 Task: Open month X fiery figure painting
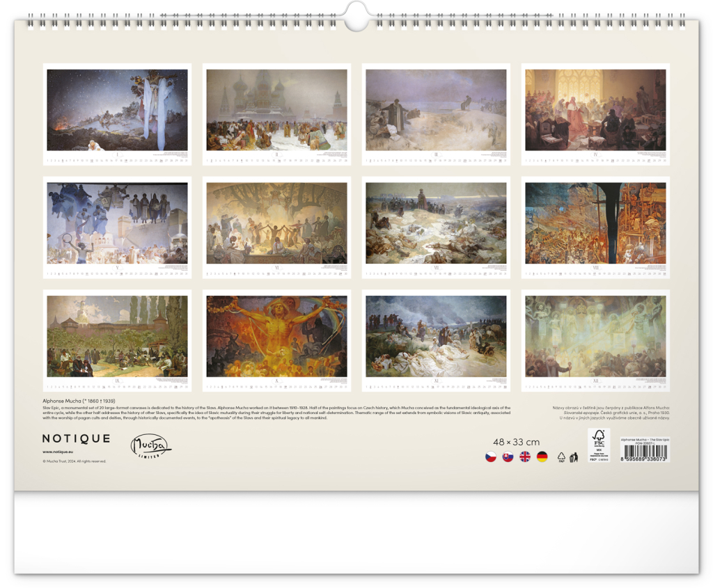pos(276,337)
